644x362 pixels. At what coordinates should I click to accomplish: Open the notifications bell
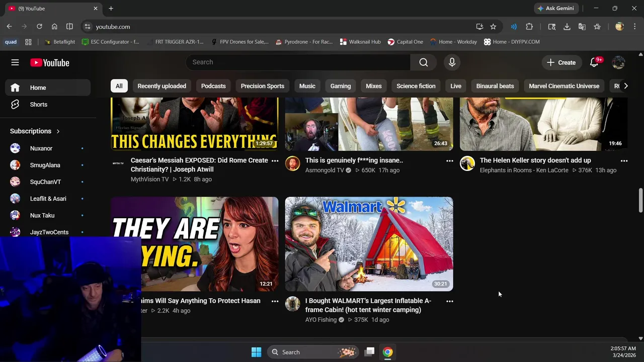pos(594,62)
